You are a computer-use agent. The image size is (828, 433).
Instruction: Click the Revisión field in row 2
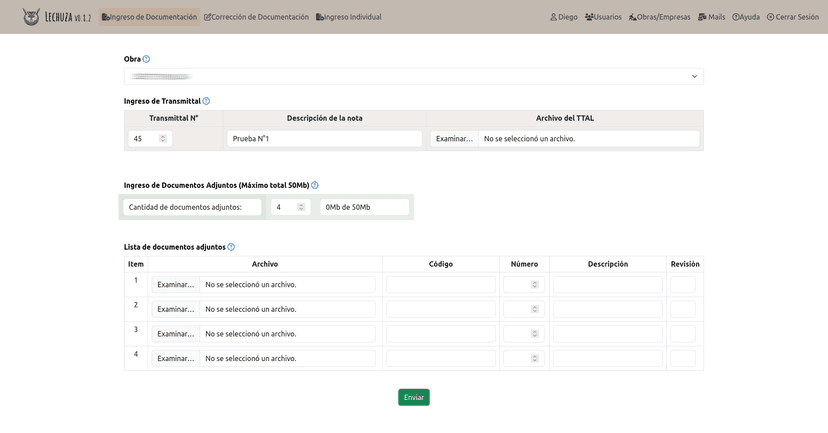[683, 309]
